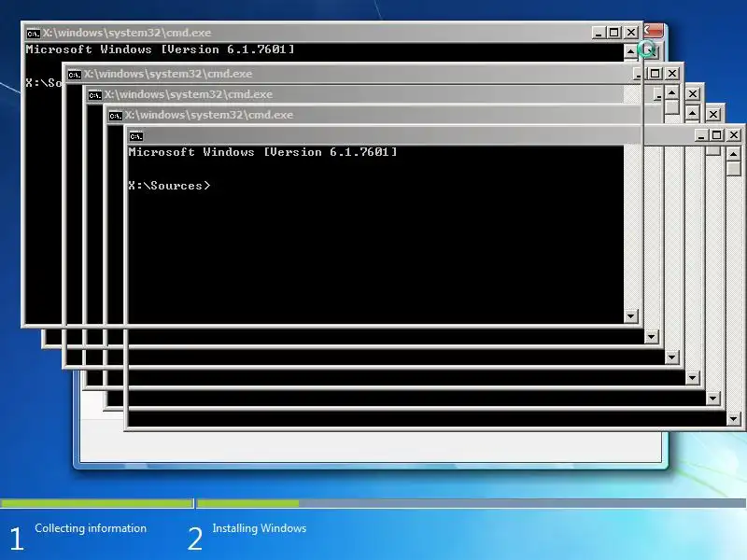Click the highest scroll-down arrow, in the first cmd window
Screen dimensions: 747x560
coord(631,316)
